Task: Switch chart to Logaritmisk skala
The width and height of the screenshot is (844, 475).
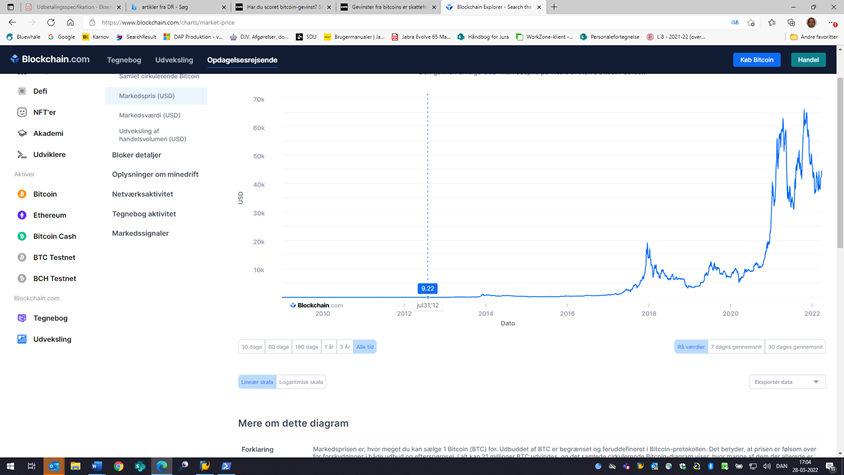Action: tap(301, 382)
